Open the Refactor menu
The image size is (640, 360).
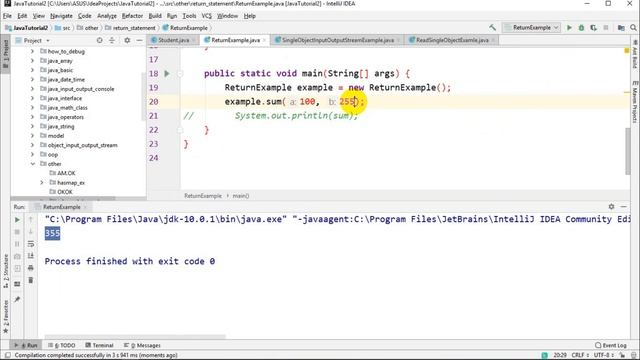[x=132, y=16]
